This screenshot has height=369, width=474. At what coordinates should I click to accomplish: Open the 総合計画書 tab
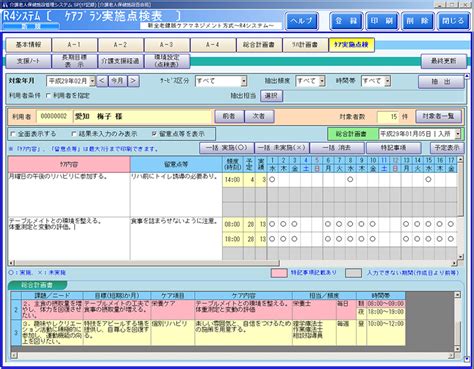(259, 45)
